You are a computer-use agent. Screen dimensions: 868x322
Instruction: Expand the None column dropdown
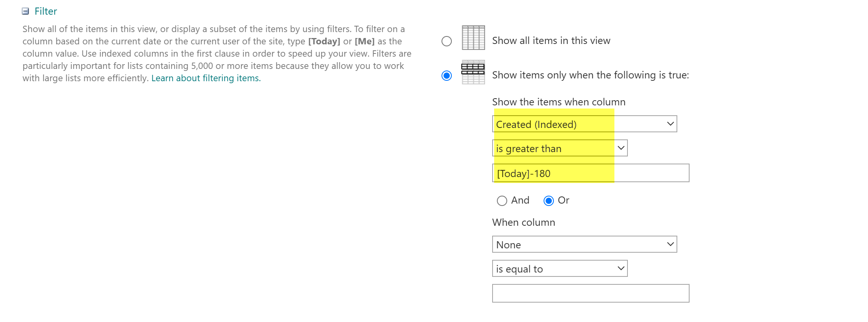584,244
